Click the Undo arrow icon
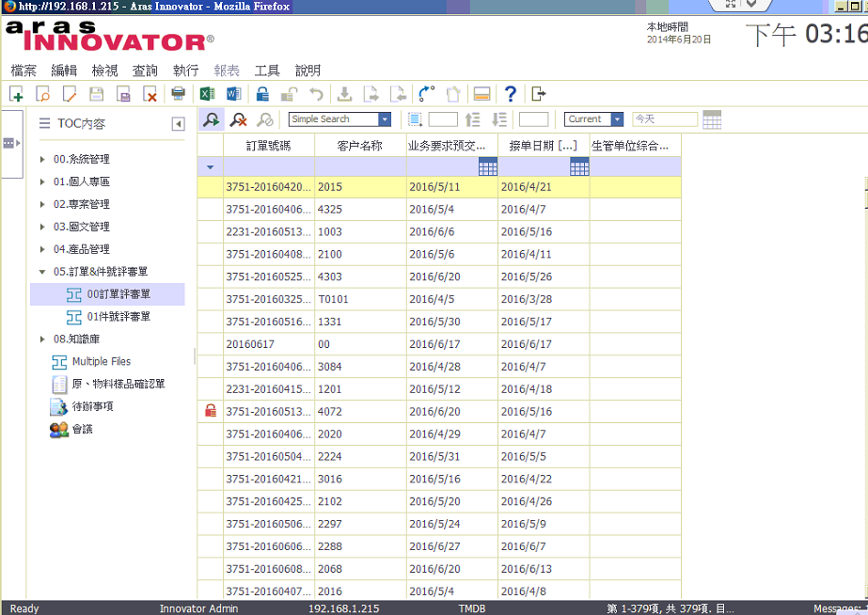Viewport: 868px width, 615px height. coord(316,94)
